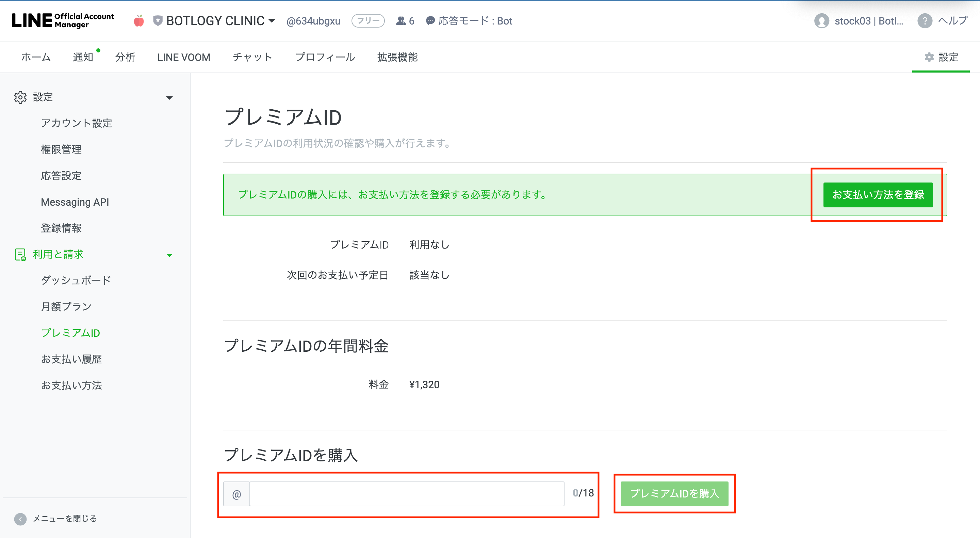Click the premium ID text input field
980x538 pixels.
[406, 494]
